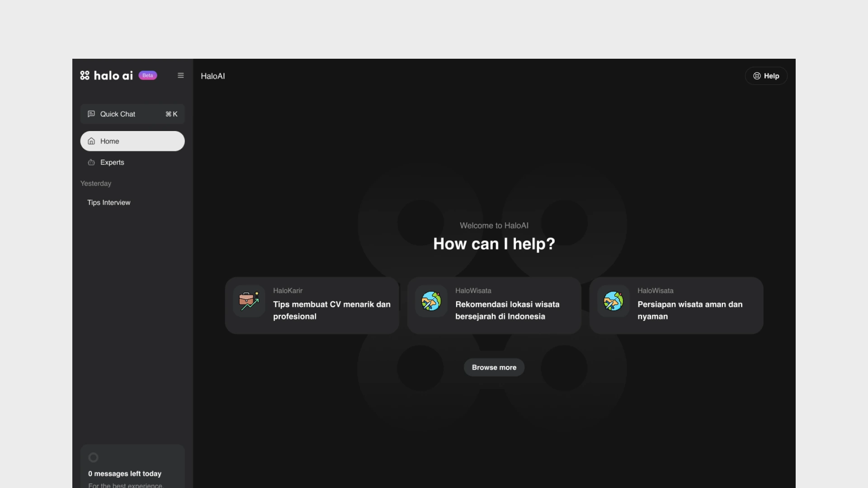Click the Home house icon
Screen dimensions: 868x488
pyautogui.click(x=91, y=141)
